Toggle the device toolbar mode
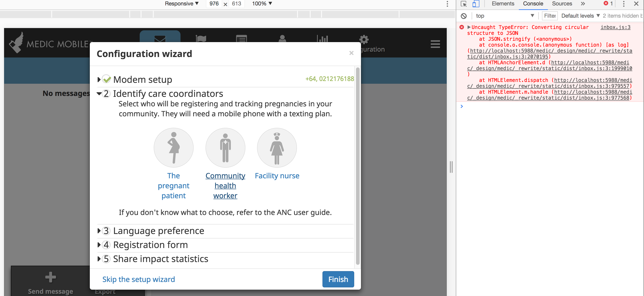 tap(476, 4)
